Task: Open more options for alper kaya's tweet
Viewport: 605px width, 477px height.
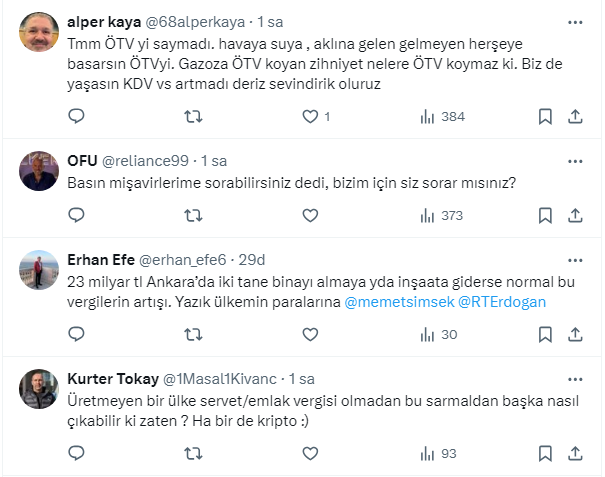Action: coord(577,21)
